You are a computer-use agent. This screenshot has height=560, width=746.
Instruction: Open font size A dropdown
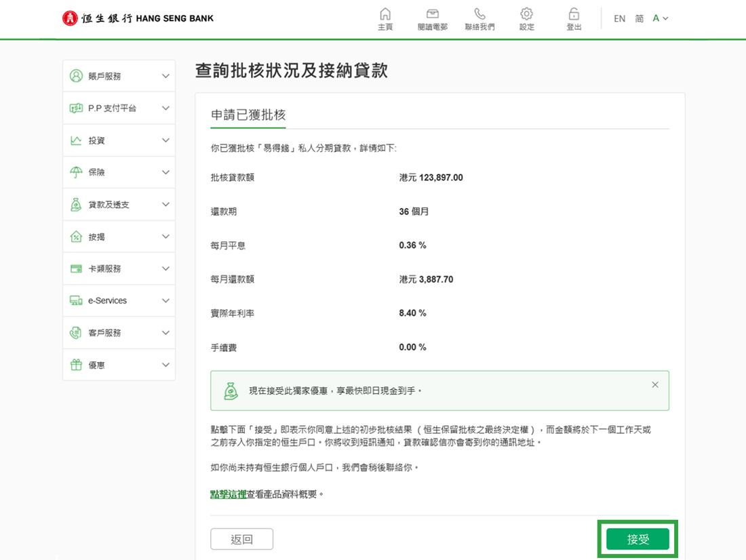pyautogui.click(x=661, y=18)
